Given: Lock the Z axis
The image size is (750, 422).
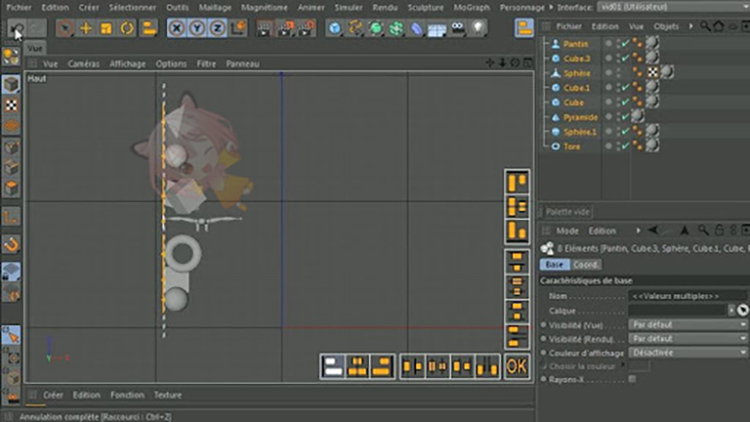Looking at the screenshot, I should pyautogui.click(x=218, y=28).
